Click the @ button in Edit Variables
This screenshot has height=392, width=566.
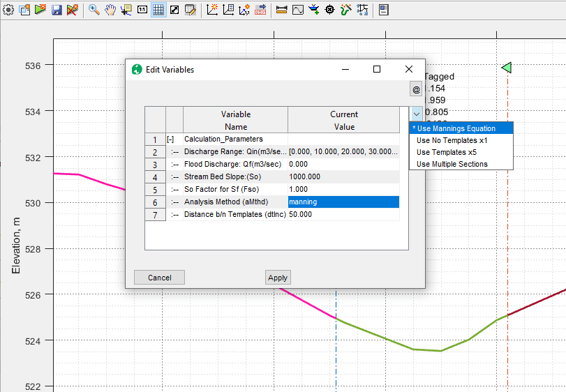416,89
